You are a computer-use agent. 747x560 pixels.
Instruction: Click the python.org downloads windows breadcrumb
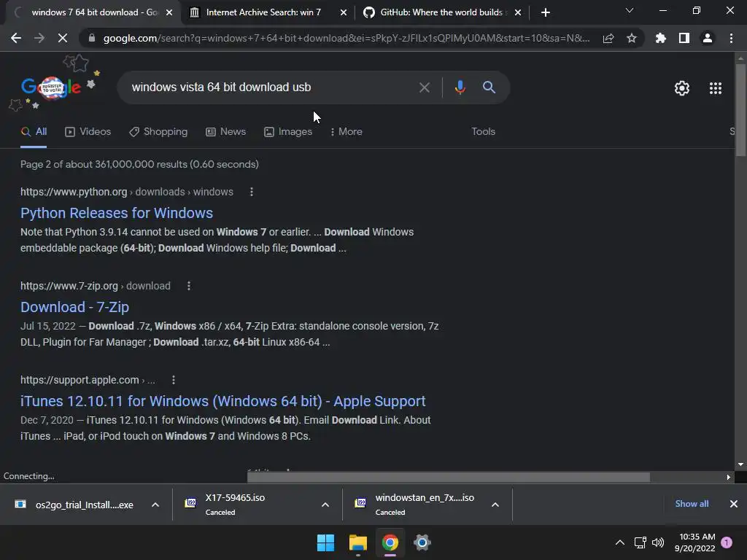point(127,192)
